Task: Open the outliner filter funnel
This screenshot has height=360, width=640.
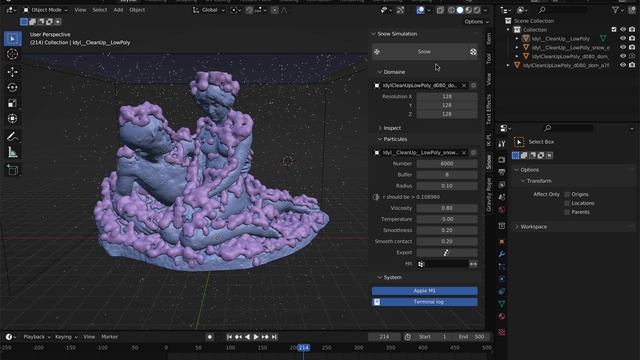Action: click(615, 10)
